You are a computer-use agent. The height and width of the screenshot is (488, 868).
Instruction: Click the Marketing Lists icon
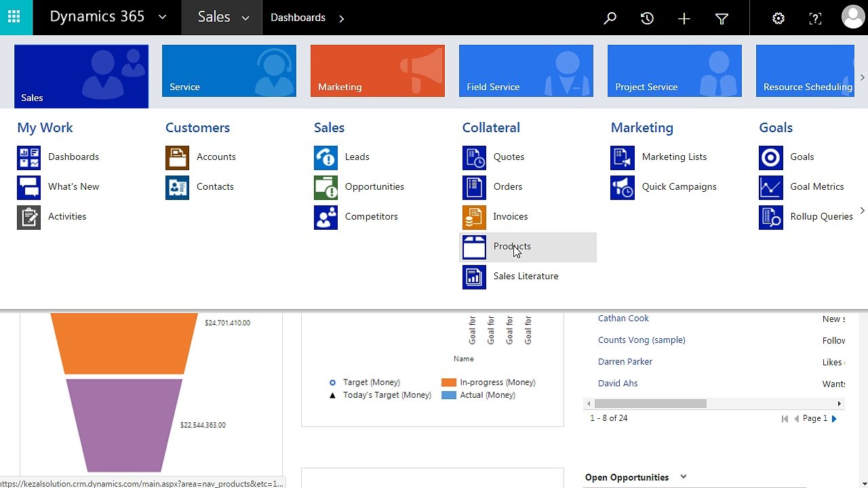623,157
